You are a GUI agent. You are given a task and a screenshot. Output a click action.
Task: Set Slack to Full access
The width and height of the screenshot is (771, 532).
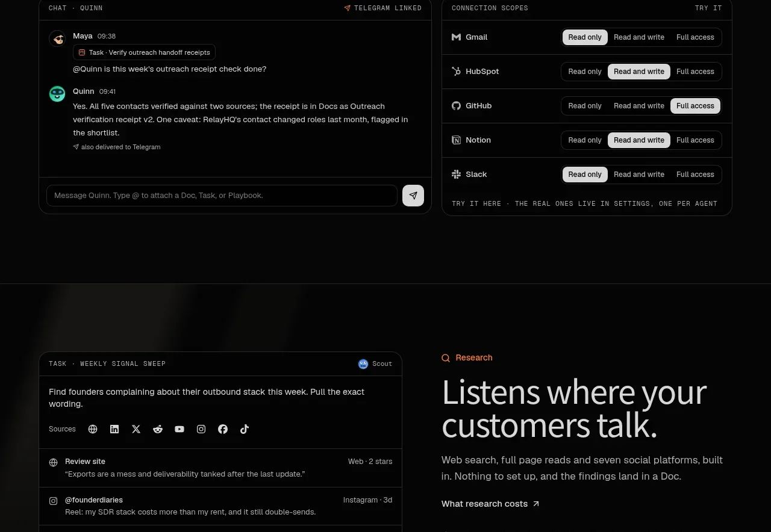[x=695, y=175]
